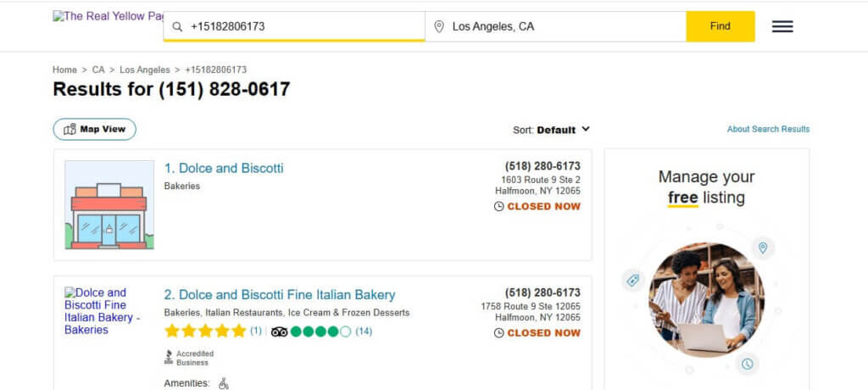This screenshot has height=390, width=868.
Task: Click the wheelchair accessible amenity icon
Action: (x=224, y=383)
